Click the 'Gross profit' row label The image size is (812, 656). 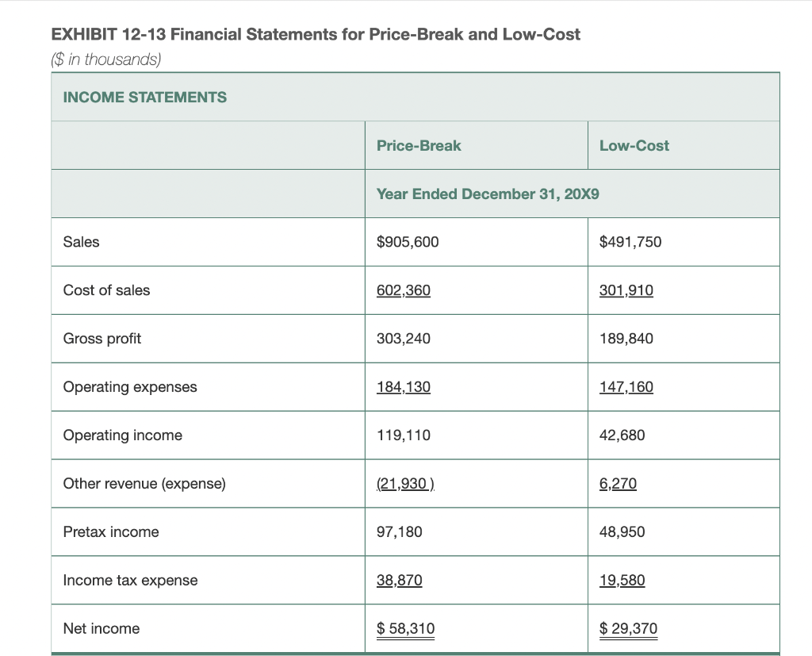pos(102,339)
